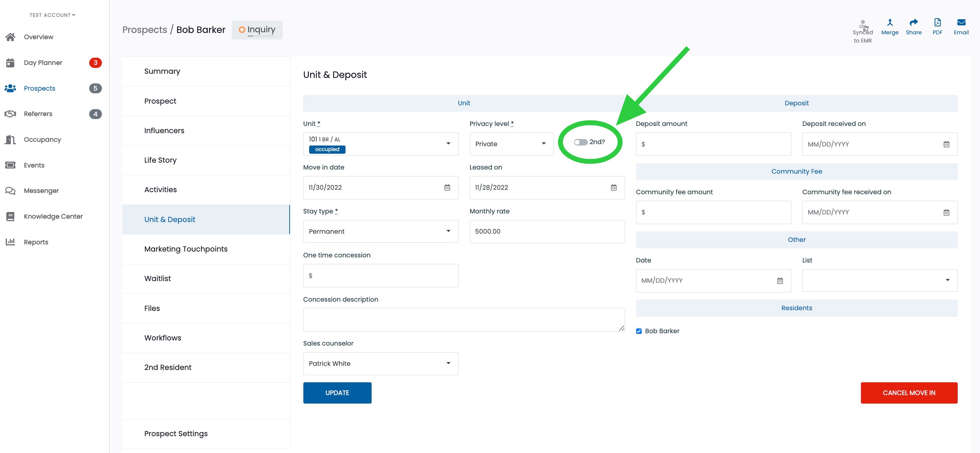Click the Synced to EMR icon

click(x=863, y=25)
